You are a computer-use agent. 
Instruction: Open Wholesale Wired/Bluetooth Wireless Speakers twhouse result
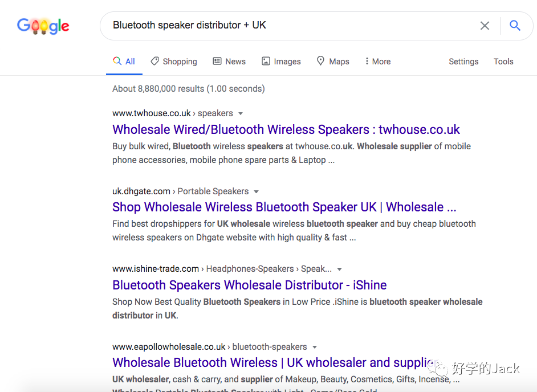[286, 129]
